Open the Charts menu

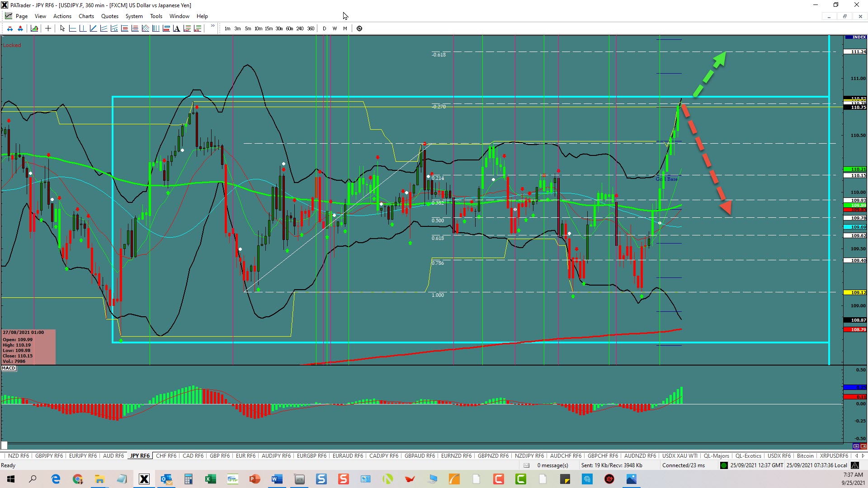[86, 16]
